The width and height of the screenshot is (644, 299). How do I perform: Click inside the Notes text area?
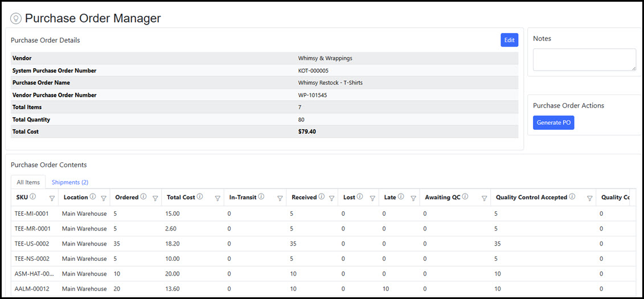[x=584, y=60]
